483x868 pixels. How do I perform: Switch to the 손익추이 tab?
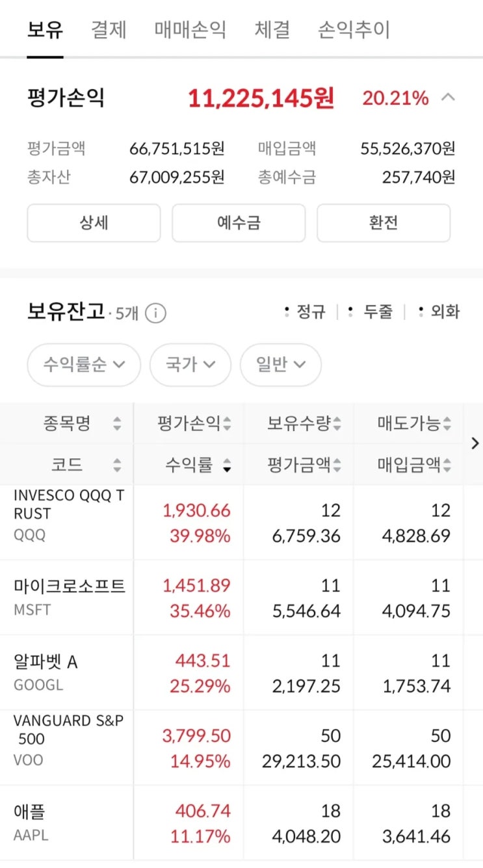pyautogui.click(x=354, y=30)
